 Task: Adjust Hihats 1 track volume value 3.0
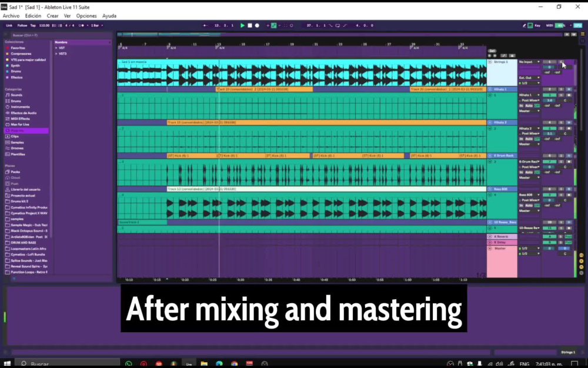point(549,101)
